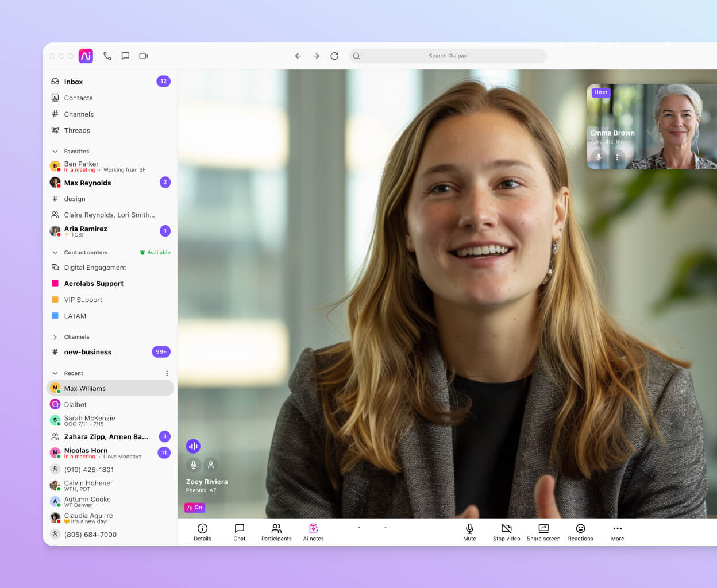Toggle the Ai On badge
This screenshot has height=588, width=717.
194,507
